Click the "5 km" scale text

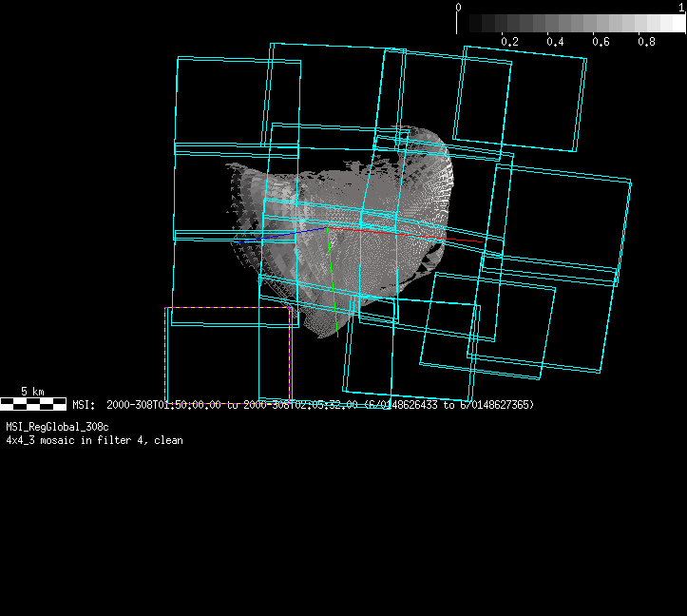pyautogui.click(x=32, y=392)
